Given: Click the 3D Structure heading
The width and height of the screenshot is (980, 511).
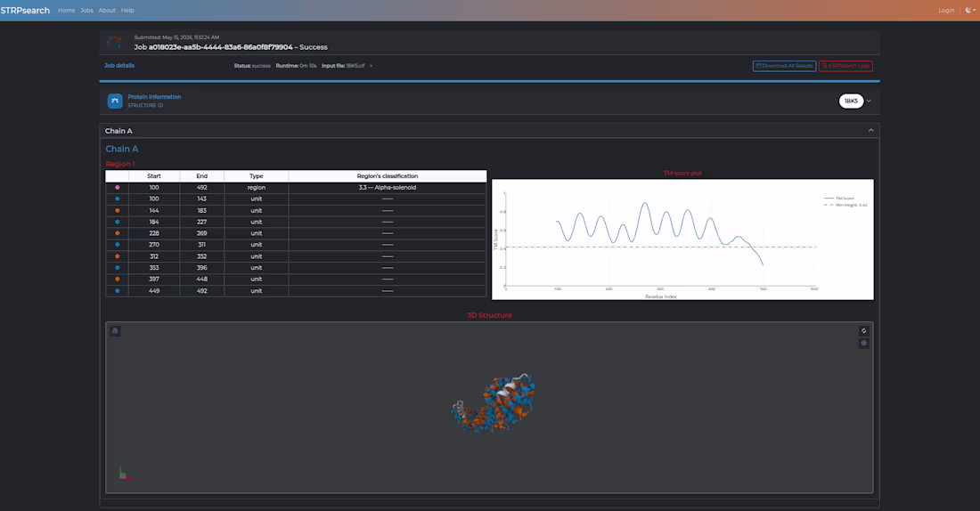Looking at the screenshot, I should pyautogui.click(x=489, y=315).
